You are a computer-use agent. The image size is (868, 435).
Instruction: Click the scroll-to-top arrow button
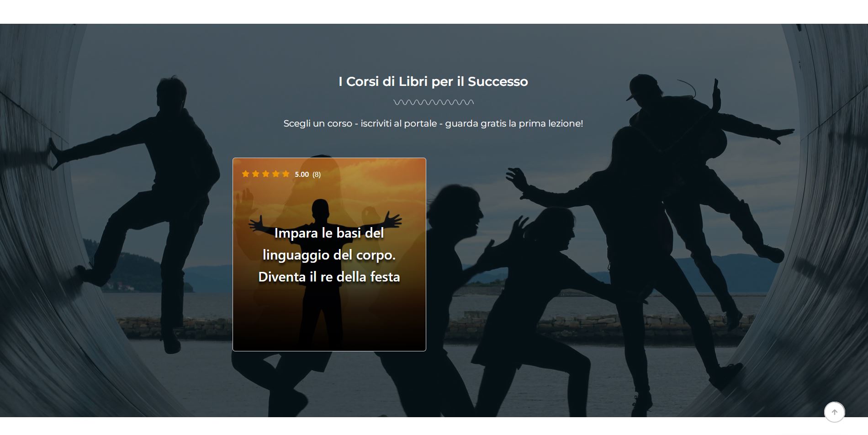[x=834, y=412]
